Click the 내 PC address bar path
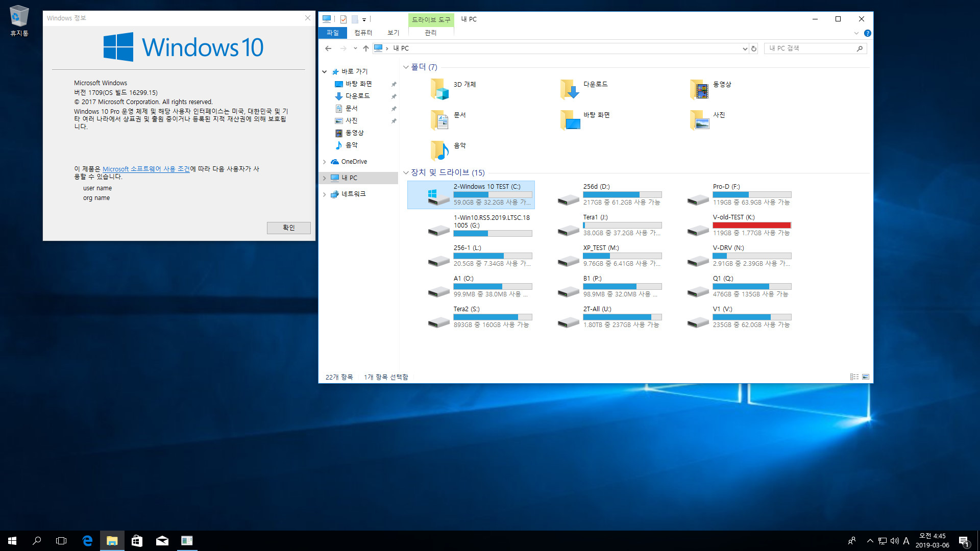The image size is (980, 551). click(401, 48)
